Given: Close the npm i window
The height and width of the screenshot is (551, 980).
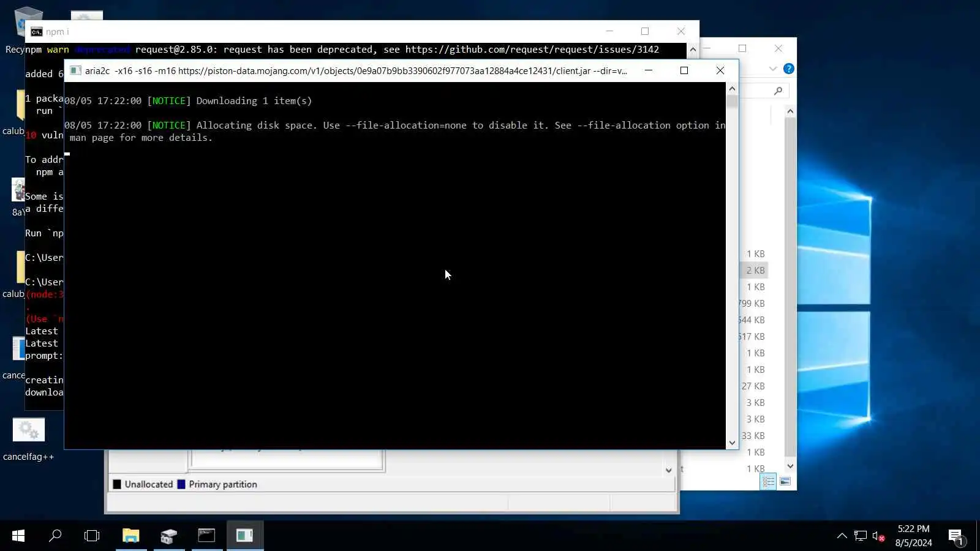Looking at the screenshot, I should click(x=681, y=31).
